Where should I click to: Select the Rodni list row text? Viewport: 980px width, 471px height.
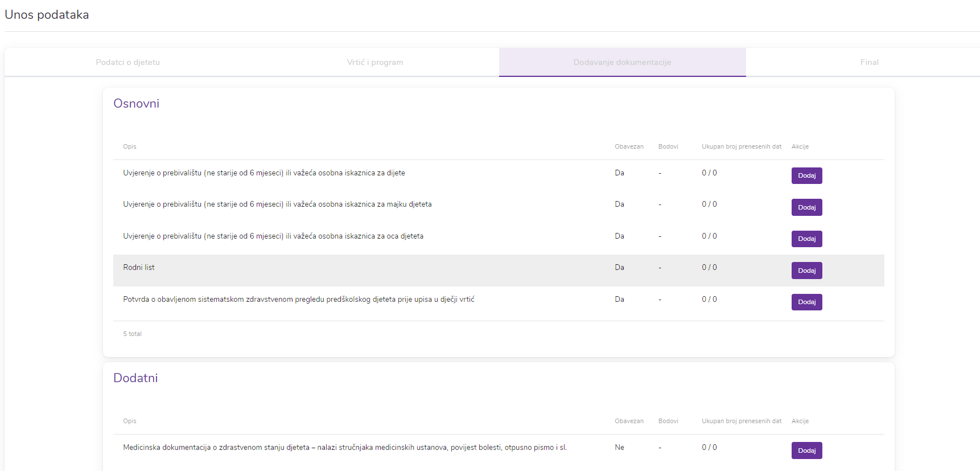click(x=139, y=268)
